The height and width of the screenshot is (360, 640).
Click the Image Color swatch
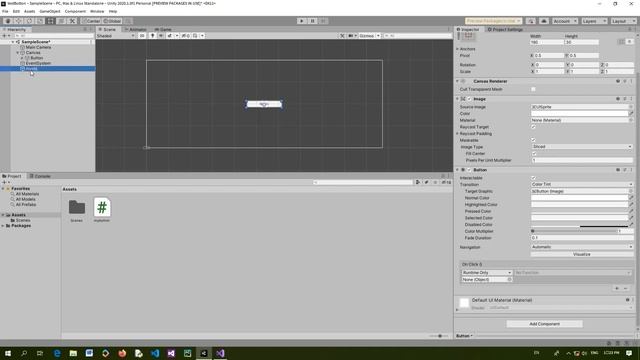click(579, 113)
